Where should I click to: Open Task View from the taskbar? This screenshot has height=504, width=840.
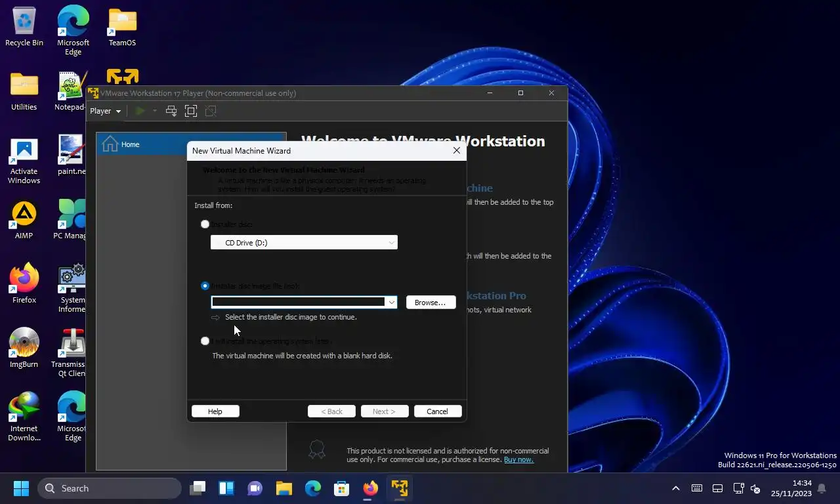(198, 488)
